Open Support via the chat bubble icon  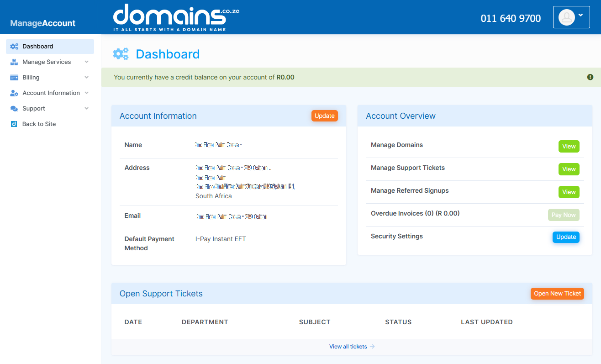pyautogui.click(x=14, y=108)
